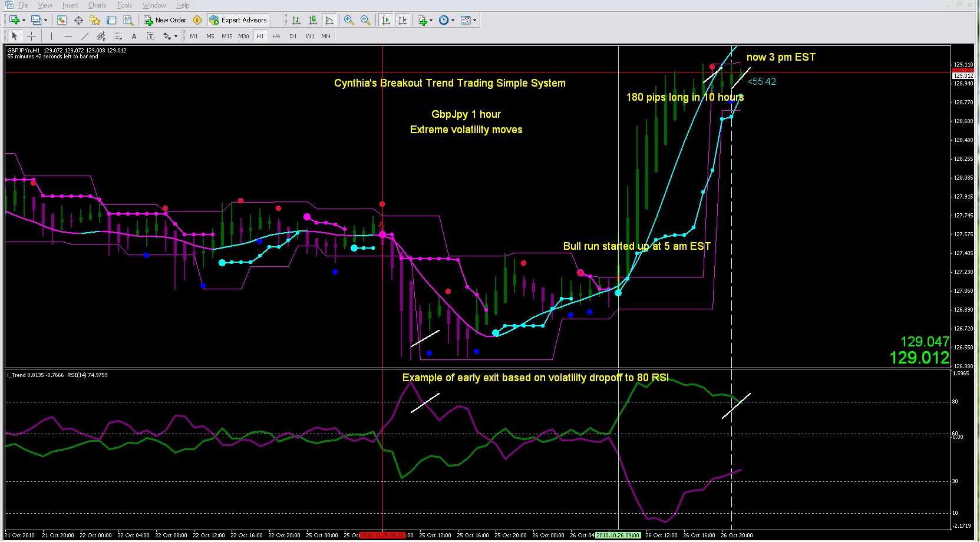Expand the Templates dropdown arrow

474,20
